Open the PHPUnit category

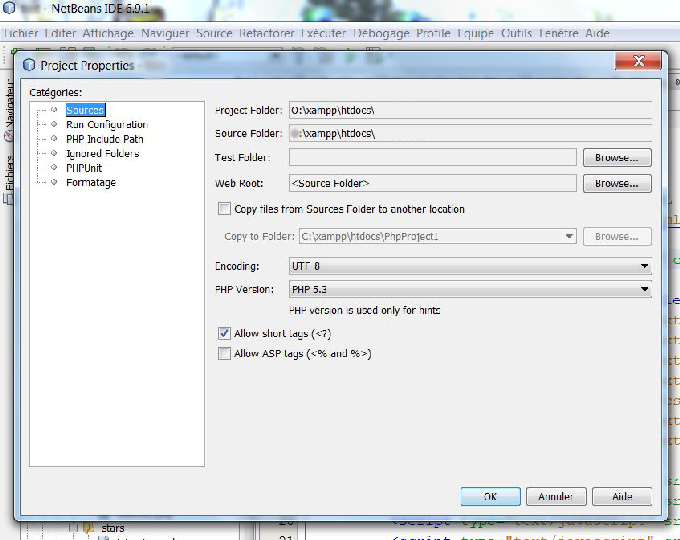[84, 168]
